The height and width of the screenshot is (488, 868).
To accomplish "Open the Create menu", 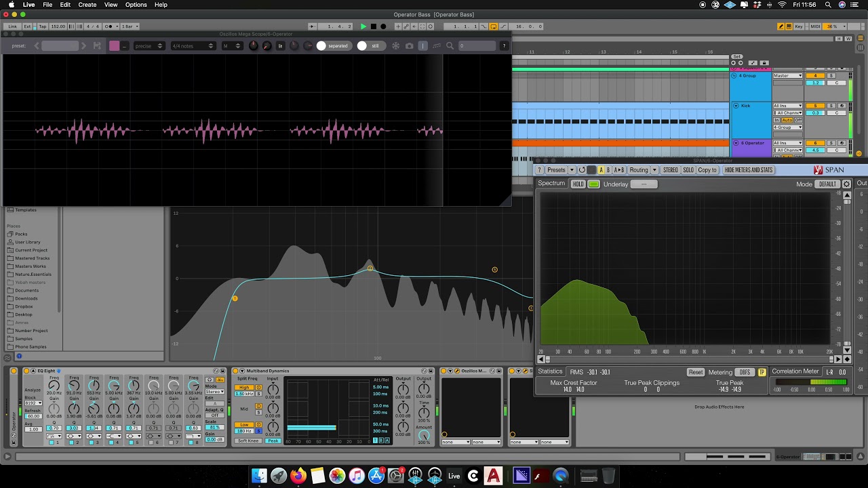I will pos(87,5).
